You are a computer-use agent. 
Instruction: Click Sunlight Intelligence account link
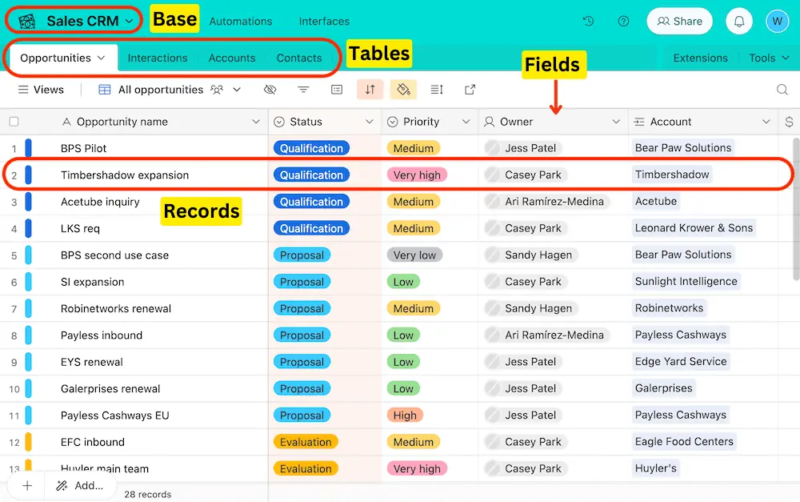pos(686,282)
